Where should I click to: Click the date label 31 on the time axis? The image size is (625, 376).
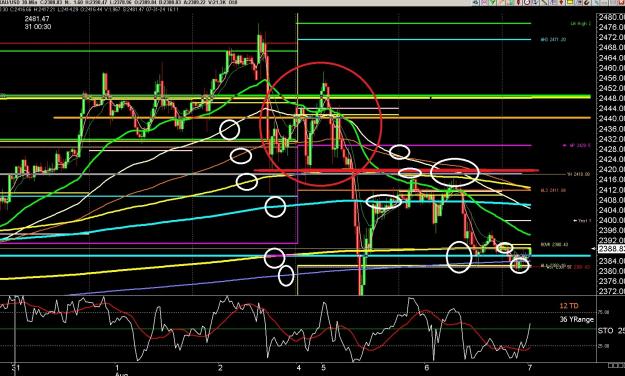(15, 367)
